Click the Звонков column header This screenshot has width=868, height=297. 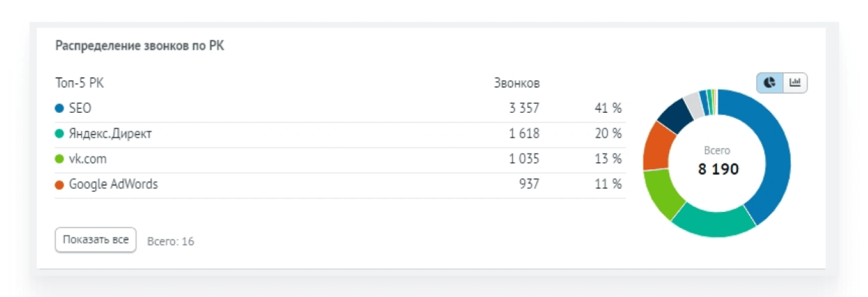click(517, 83)
